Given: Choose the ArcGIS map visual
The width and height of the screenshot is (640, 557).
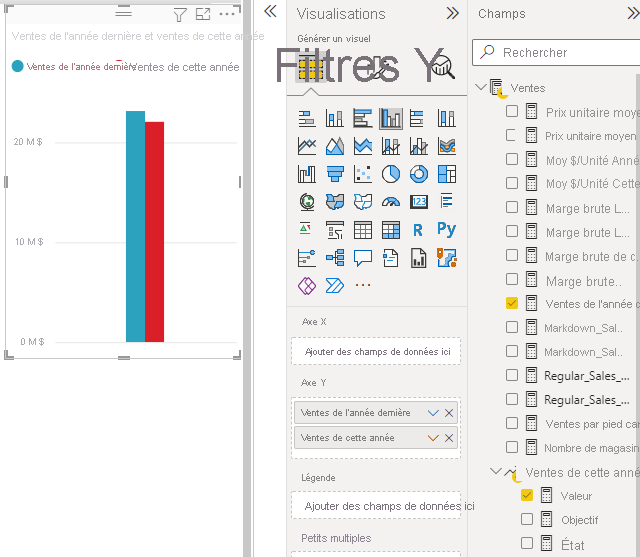Looking at the screenshot, I should coord(447,258).
